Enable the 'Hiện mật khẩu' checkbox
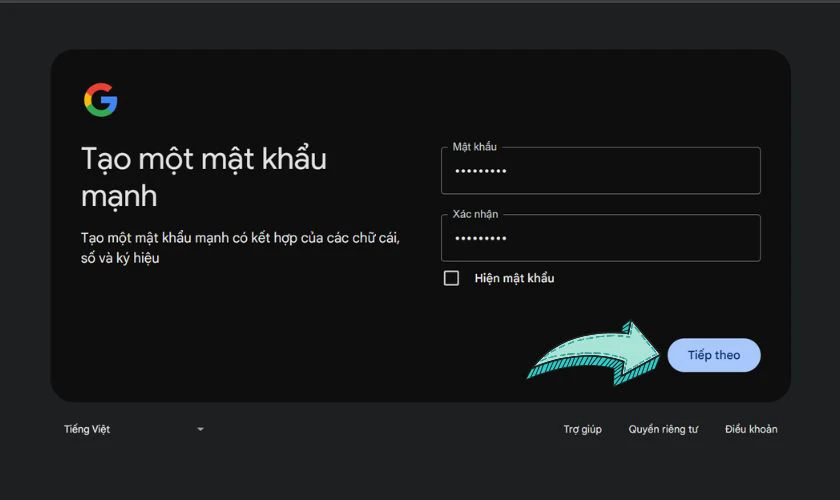The width and height of the screenshot is (840, 500). click(451, 278)
